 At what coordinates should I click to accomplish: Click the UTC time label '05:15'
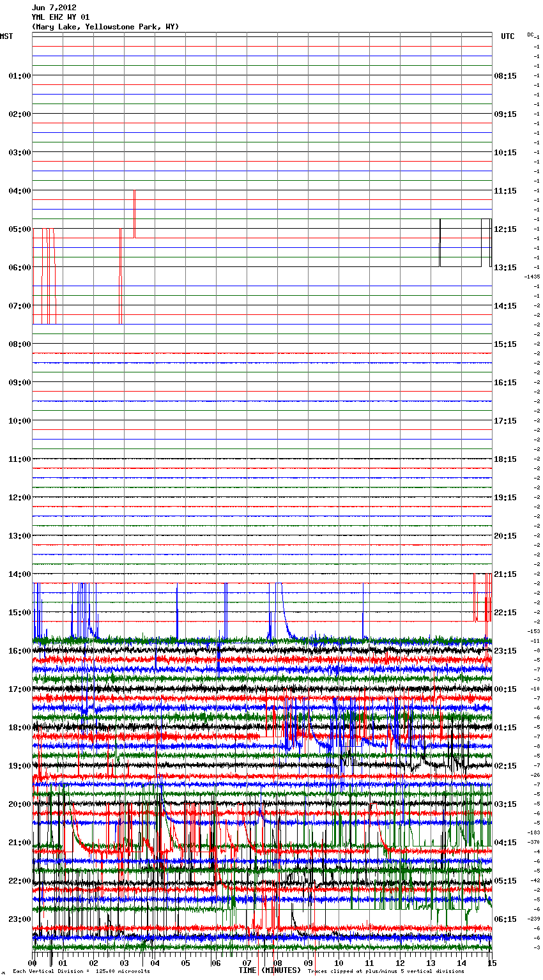505,881
